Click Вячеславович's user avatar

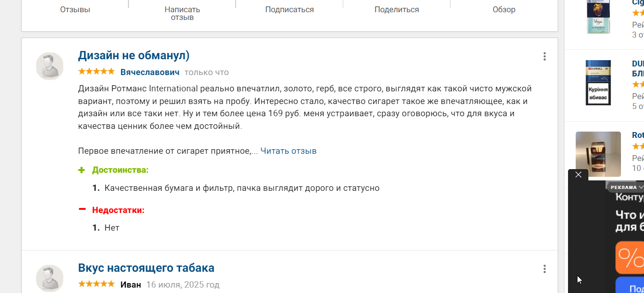click(x=50, y=66)
